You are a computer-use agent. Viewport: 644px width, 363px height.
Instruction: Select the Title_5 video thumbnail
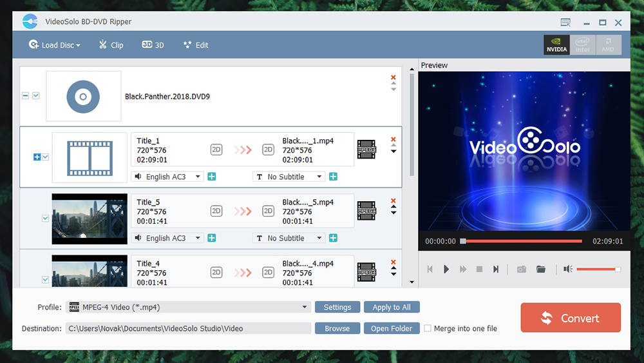point(90,219)
